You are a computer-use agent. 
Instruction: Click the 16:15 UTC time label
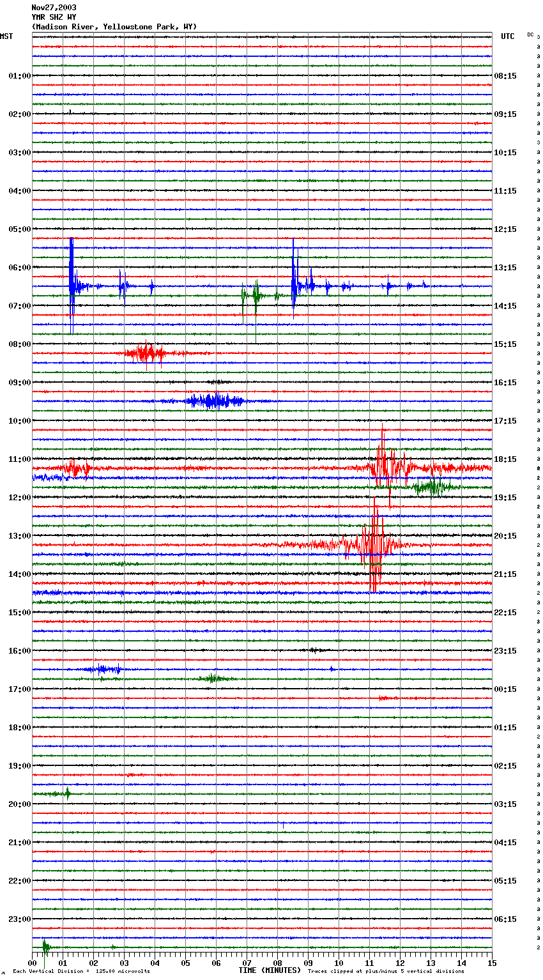(505, 383)
